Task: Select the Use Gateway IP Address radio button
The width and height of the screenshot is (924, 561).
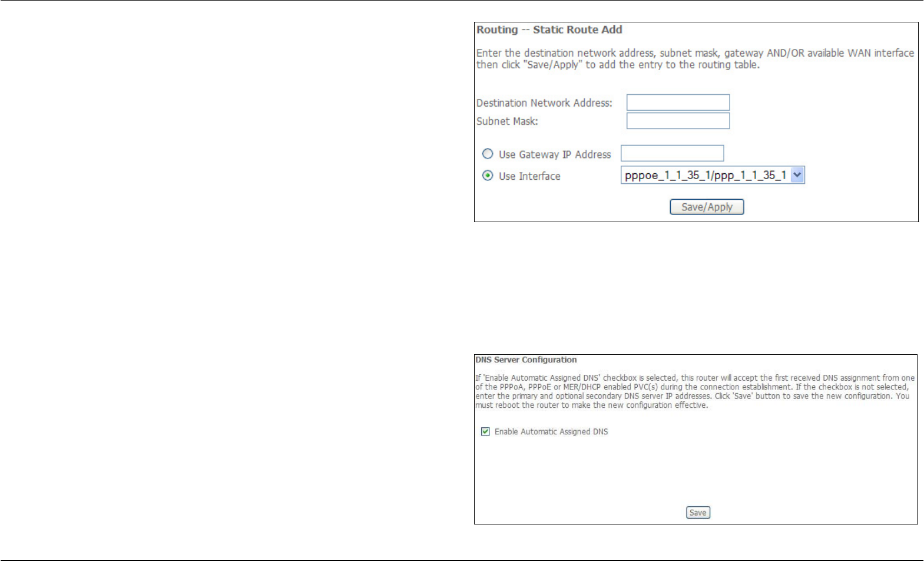Action: [x=488, y=154]
